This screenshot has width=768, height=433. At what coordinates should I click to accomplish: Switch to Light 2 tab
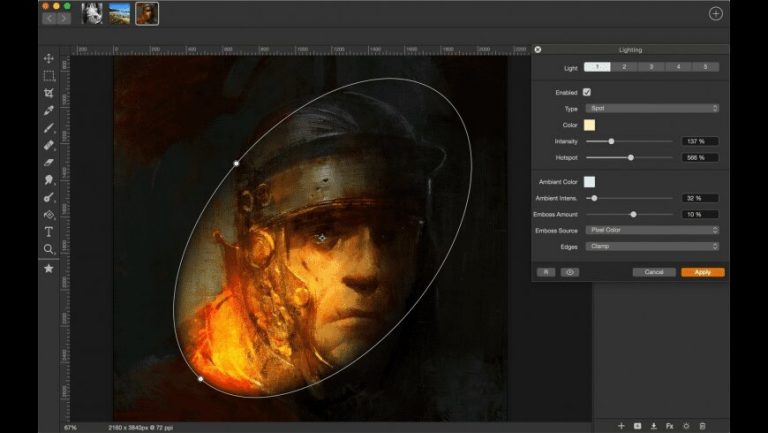(x=624, y=67)
